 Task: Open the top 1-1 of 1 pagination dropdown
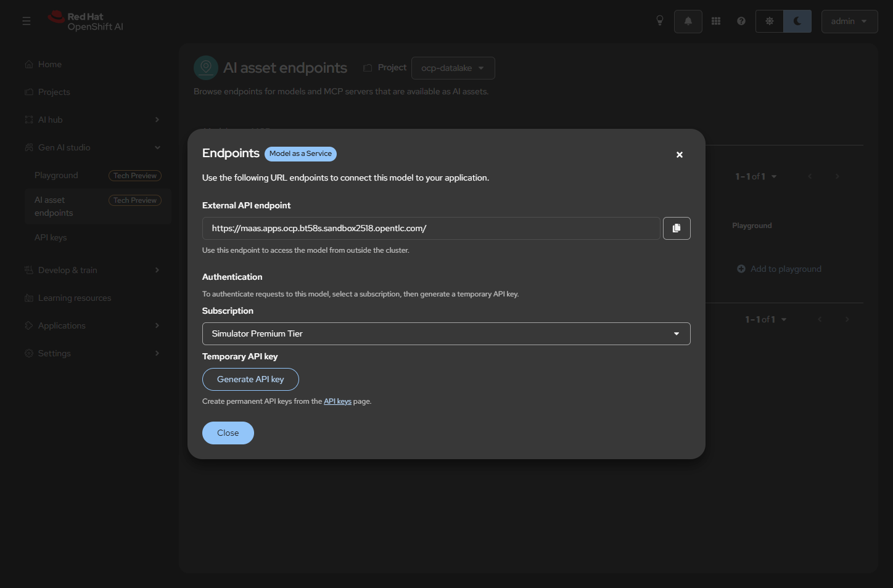[756, 176]
